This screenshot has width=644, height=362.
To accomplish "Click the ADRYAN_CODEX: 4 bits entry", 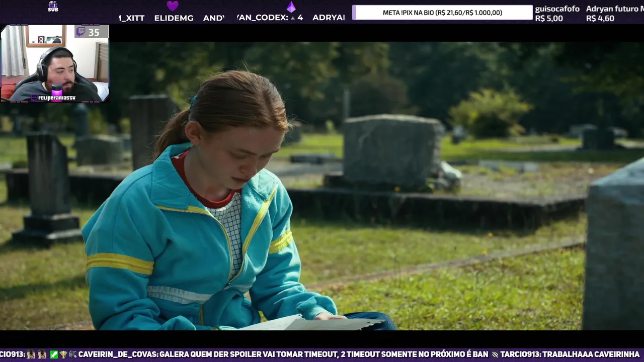I will click(270, 18).
